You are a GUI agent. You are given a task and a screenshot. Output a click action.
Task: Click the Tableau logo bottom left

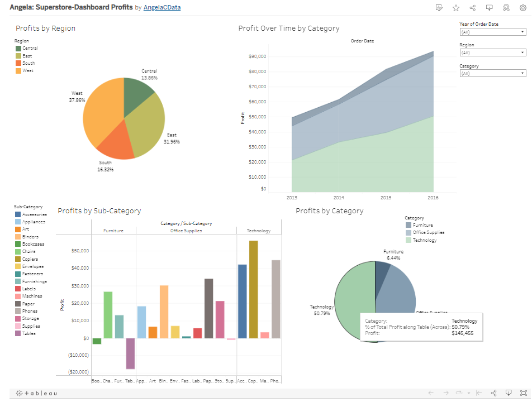(x=27, y=393)
